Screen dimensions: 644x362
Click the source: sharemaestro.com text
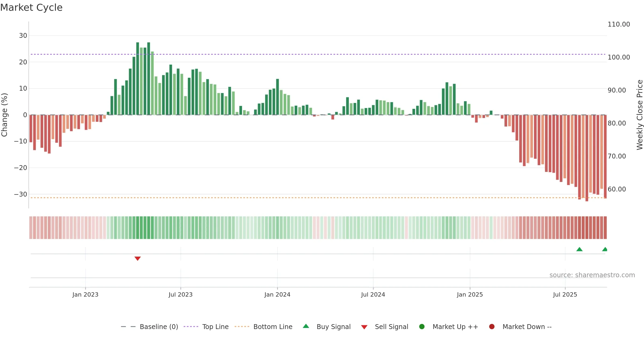592,275
